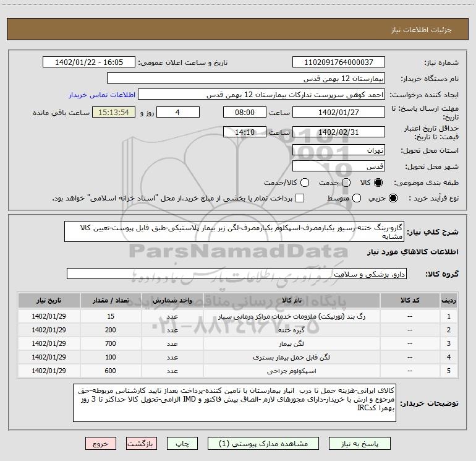Click the buyer name field بیمارستان 12 بهمن قدس

coord(246,79)
